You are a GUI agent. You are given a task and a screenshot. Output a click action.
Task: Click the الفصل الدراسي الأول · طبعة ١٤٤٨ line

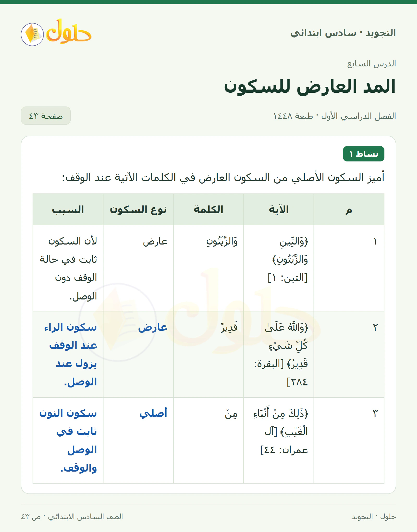click(x=334, y=116)
